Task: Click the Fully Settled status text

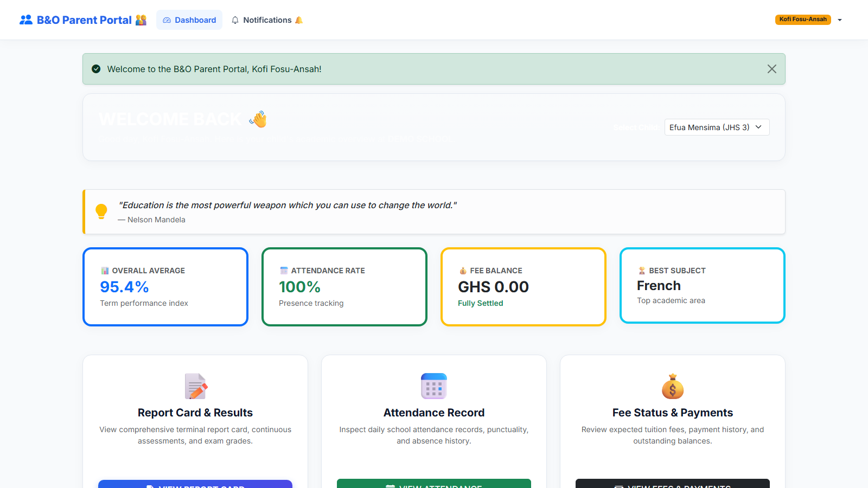Action: (x=481, y=303)
